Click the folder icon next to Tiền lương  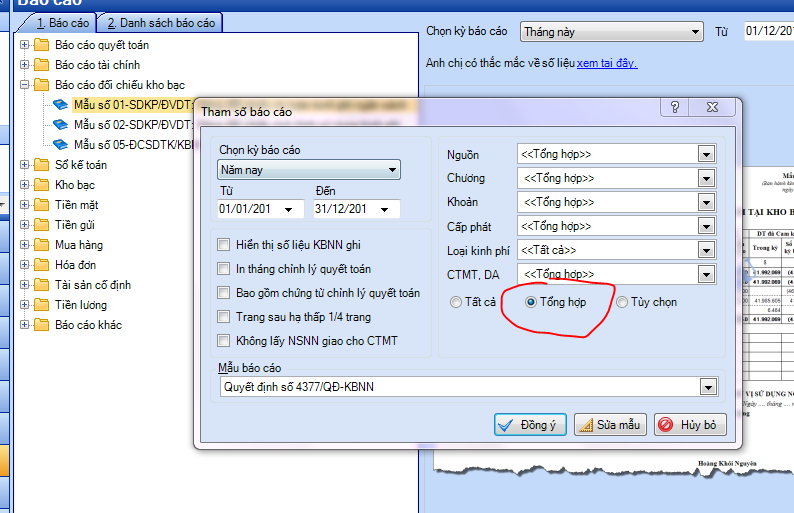[41, 305]
